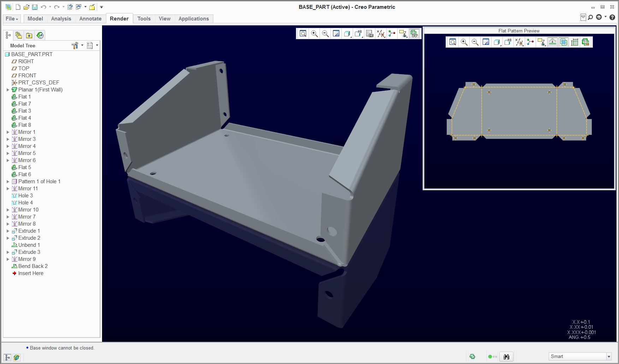Undo the last action
Viewport: 619px width, 364px height.
[x=43, y=7]
